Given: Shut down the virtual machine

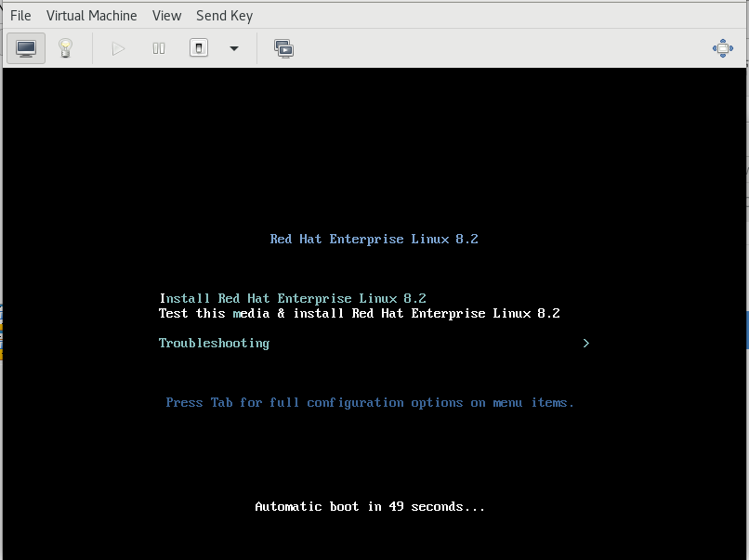Looking at the screenshot, I should pos(199,48).
